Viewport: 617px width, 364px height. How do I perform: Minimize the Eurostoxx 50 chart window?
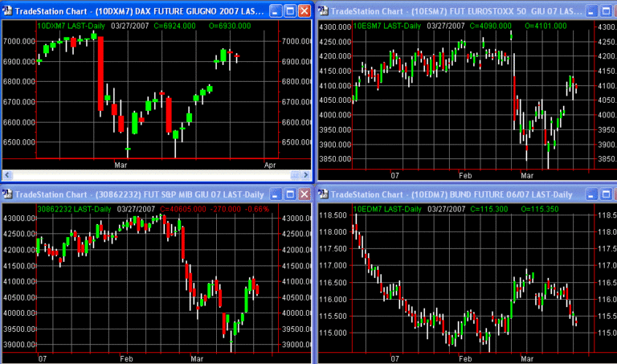[593, 11]
